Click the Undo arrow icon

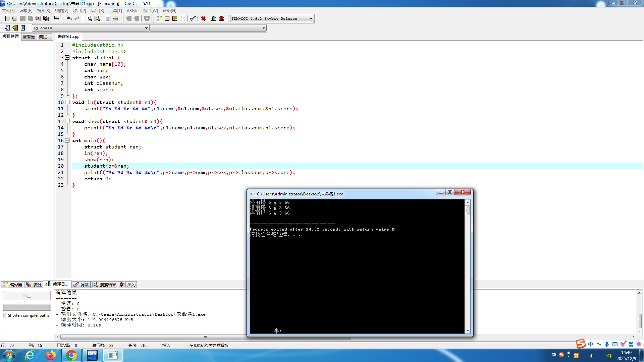[x=69, y=18]
